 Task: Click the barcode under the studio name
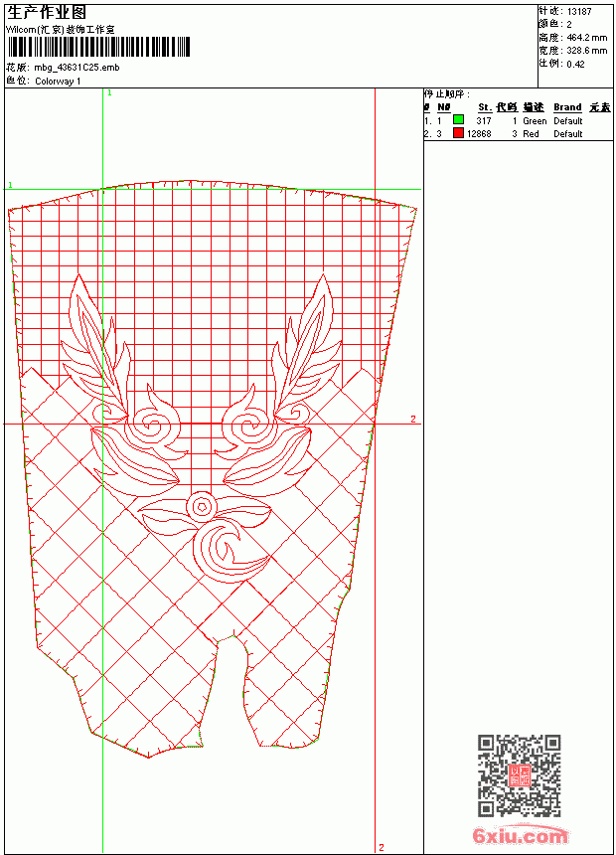(x=98, y=47)
